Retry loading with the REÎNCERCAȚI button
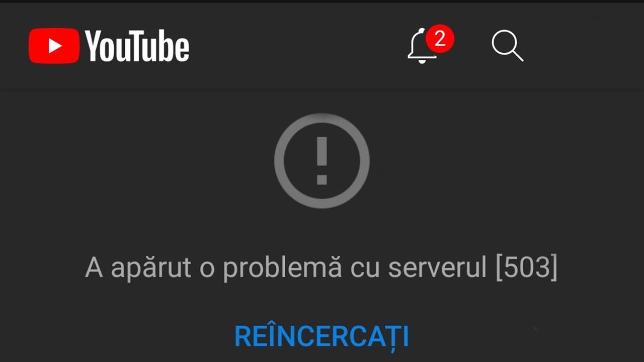Image resolution: width=644 pixels, height=362 pixels. [322, 336]
